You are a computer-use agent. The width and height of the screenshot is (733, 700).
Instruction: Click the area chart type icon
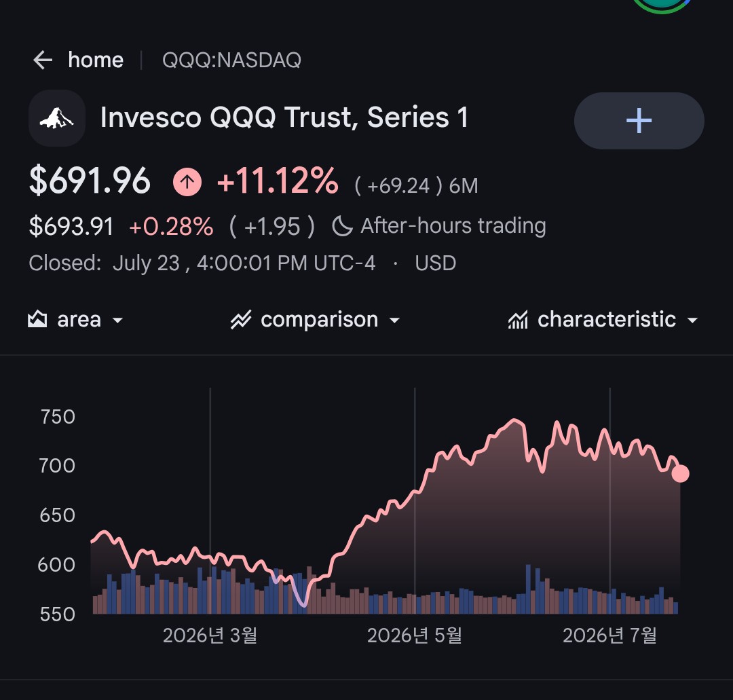pos(37,319)
